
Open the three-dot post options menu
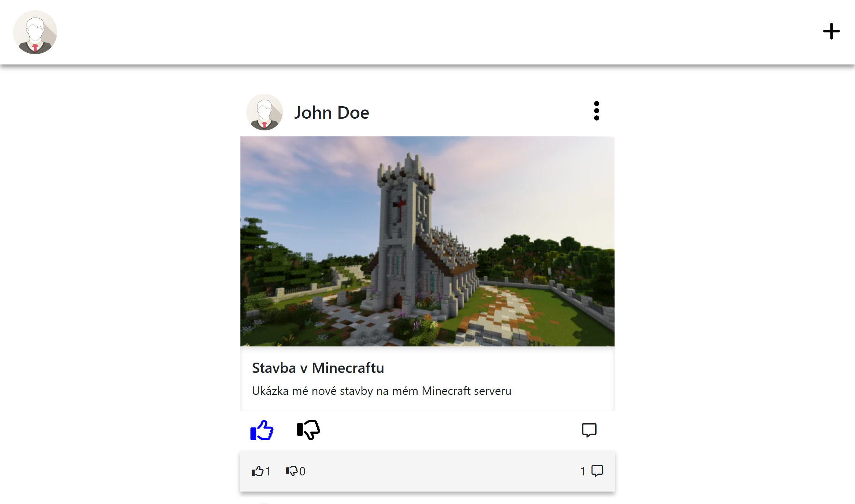point(596,111)
